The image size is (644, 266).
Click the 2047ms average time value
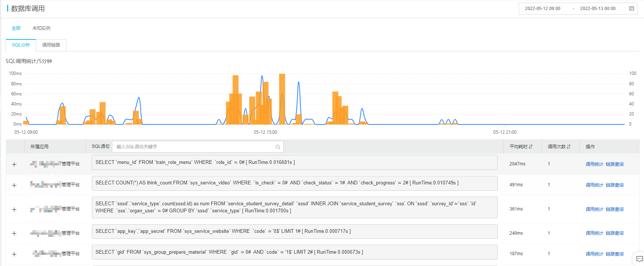[x=517, y=164]
